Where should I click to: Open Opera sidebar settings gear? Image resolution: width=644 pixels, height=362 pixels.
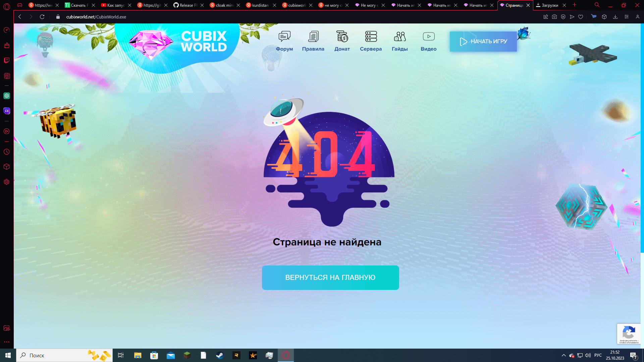(7, 182)
